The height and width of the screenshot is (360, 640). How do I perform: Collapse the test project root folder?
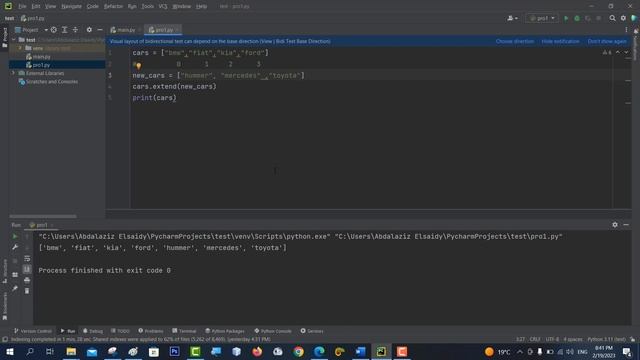(x=14, y=40)
